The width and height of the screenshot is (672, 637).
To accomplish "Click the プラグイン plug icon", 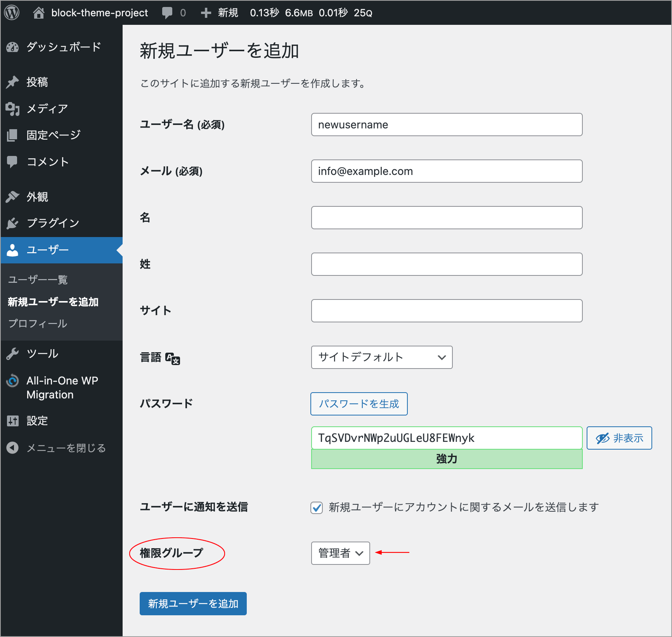I will tap(12, 223).
